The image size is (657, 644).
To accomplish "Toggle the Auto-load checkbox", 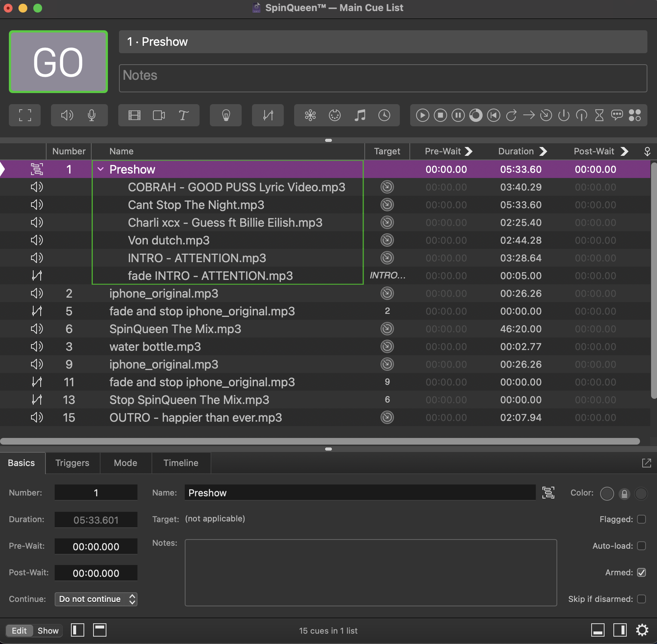I will (x=641, y=546).
